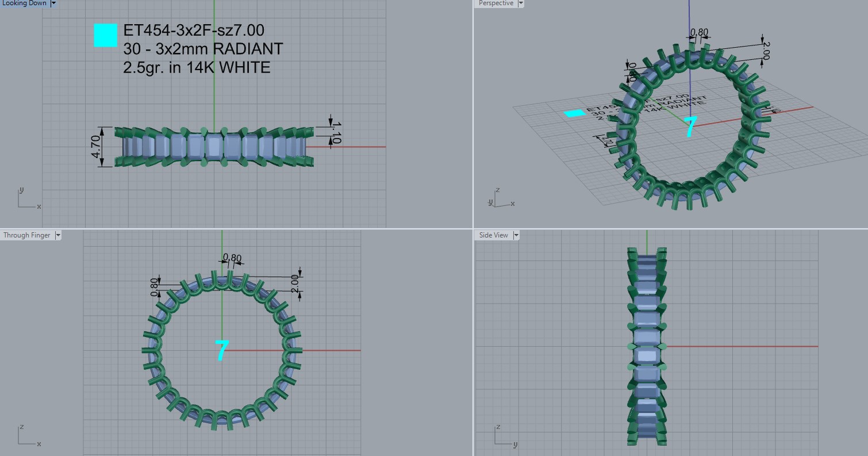Click the axis icon in Perspective viewport

tap(500, 197)
